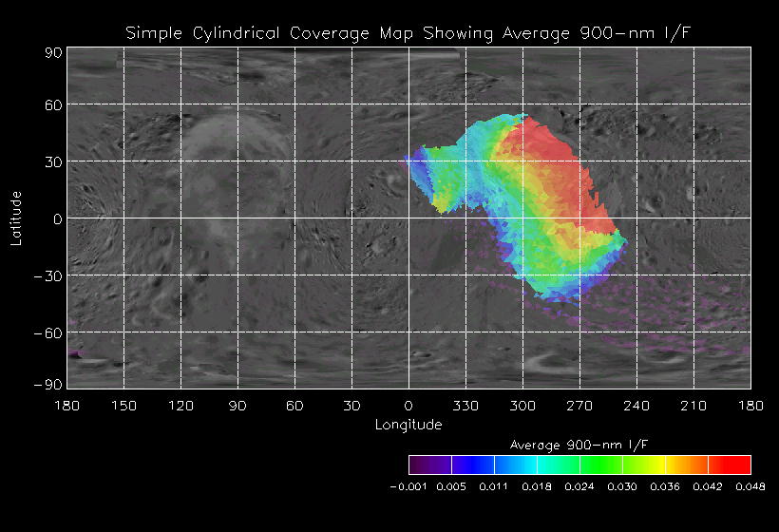779x532 pixels.
Task: Click the latitude label '90' at top
Action: (x=53, y=52)
